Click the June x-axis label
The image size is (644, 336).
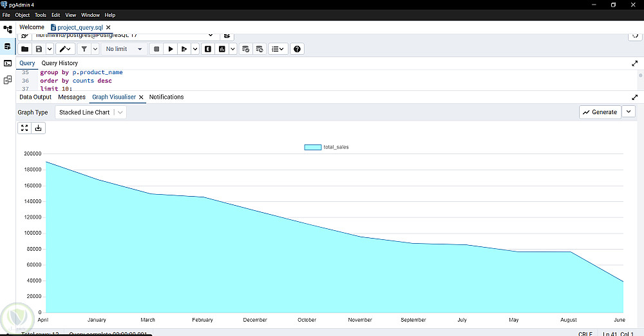pyautogui.click(x=620, y=320)
